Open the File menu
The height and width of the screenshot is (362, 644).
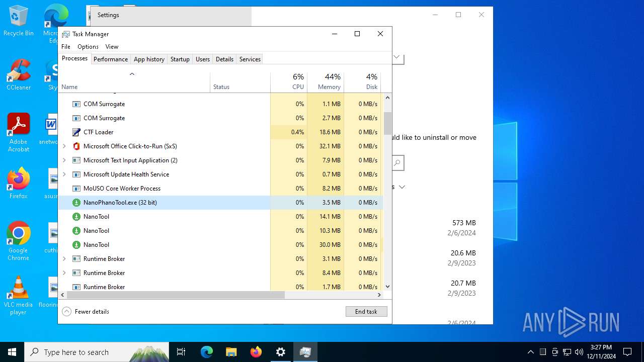(66, 47)
